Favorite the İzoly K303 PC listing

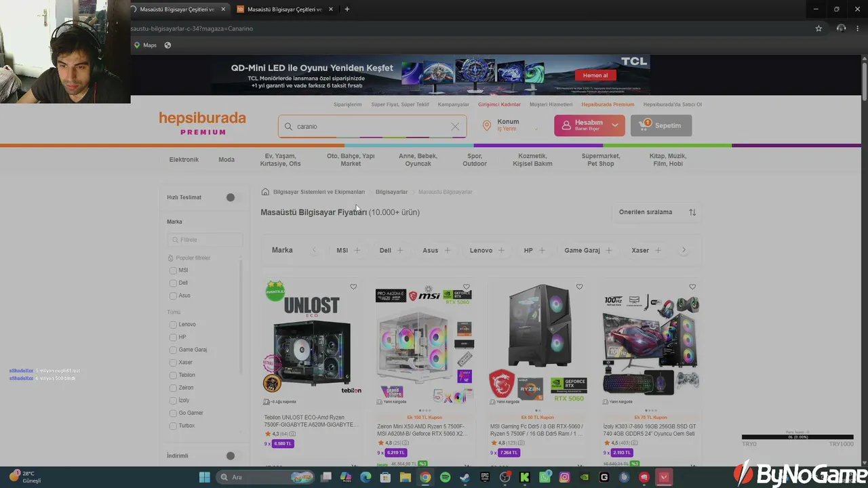pos(692,287)
